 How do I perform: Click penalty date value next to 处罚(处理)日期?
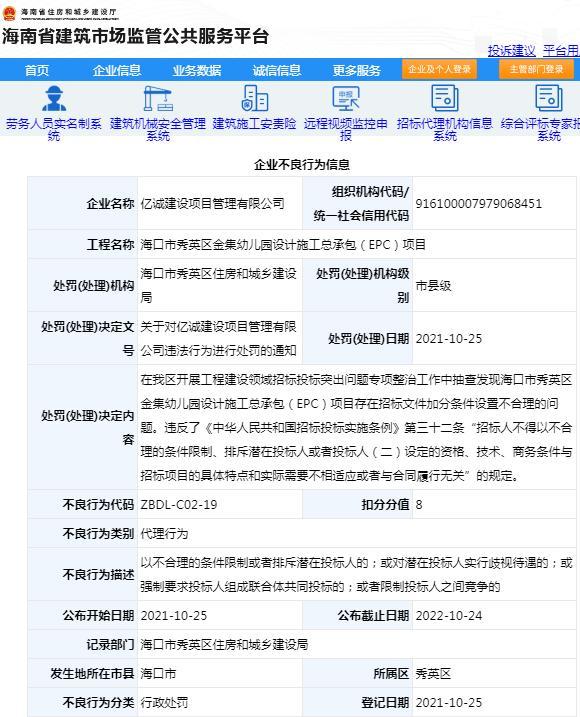[449, 339]
